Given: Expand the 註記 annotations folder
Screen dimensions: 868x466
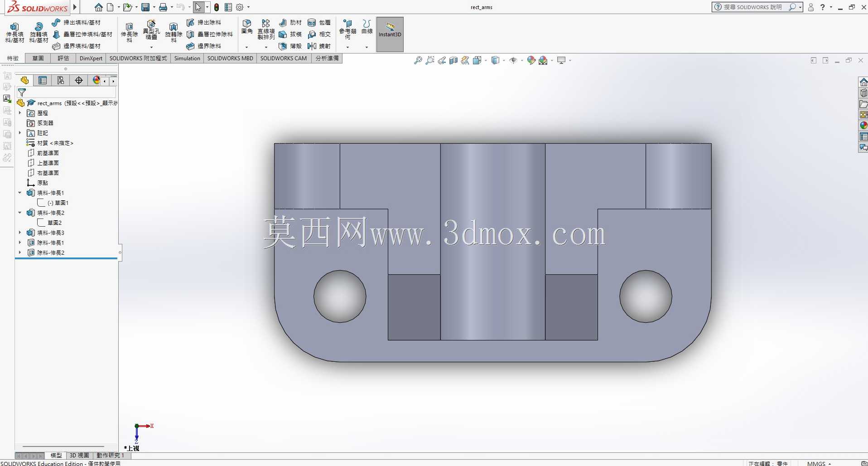Looking at the screenshot, I should 20,133.
